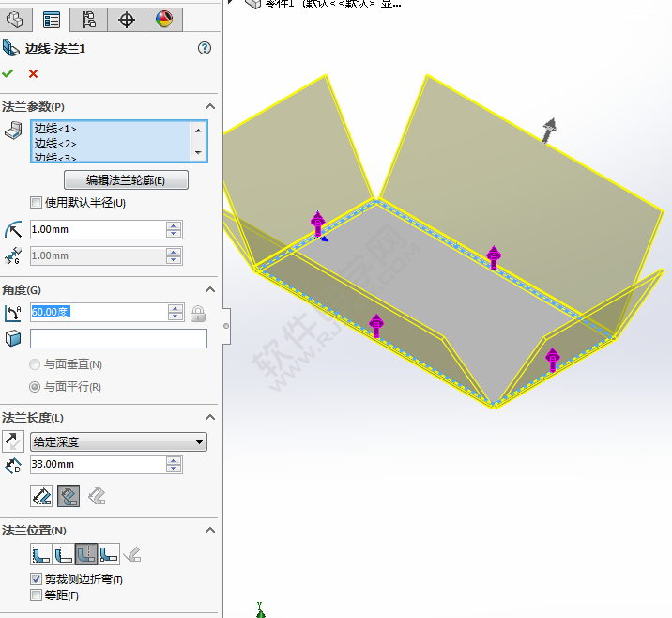Select 边线<1> in the edge list
The width and height of the screenshot is (672, 618).
point(55,129)
